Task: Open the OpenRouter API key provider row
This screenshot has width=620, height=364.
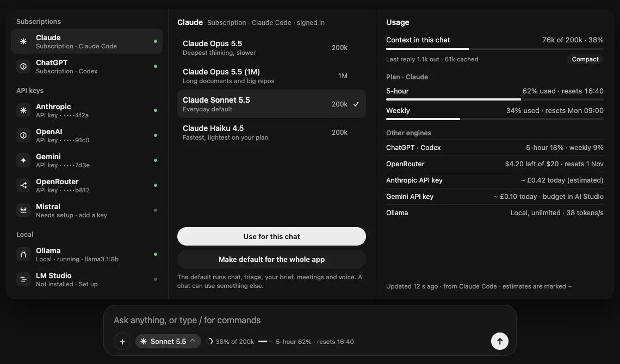Action: (x=86, y=185)
